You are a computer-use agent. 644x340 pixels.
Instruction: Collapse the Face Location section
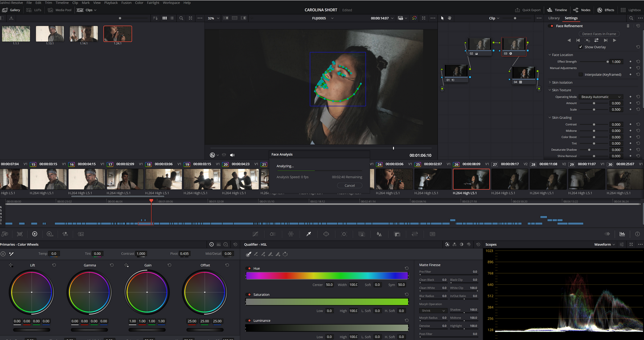550,55
